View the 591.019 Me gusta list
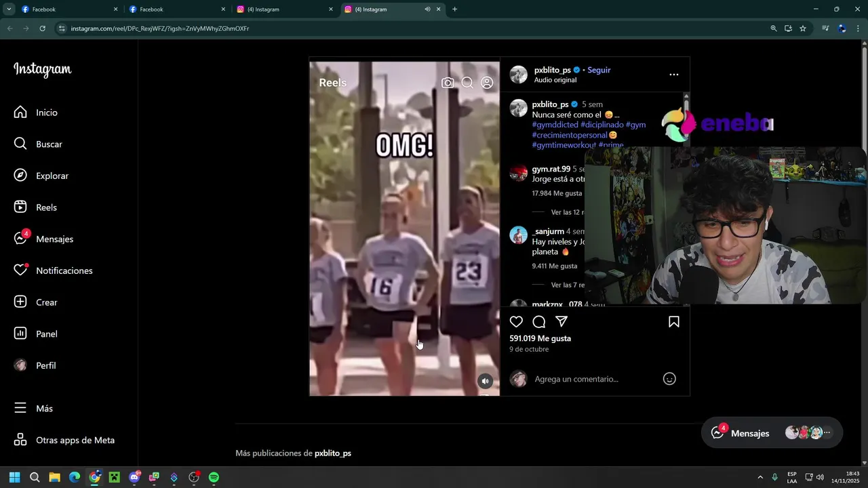The height and width of the screenshot is (488, 868). pos(540,338)
